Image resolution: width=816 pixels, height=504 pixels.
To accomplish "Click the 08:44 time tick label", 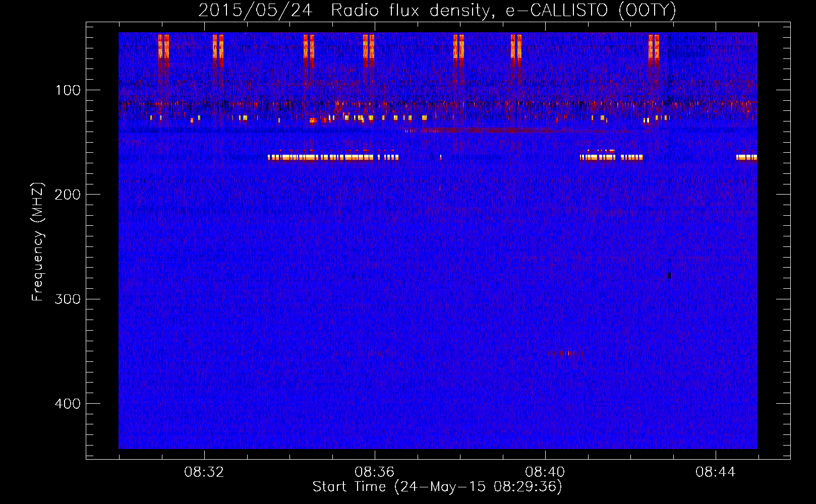I will 716,472.
